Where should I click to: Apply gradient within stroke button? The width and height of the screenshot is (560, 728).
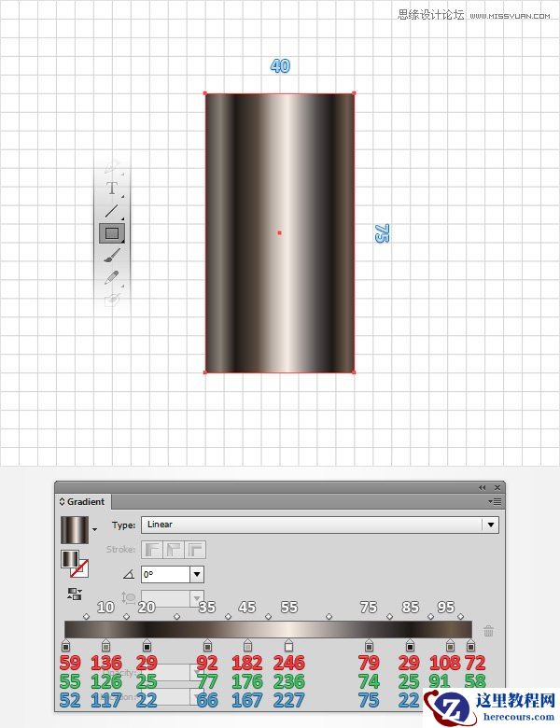(x=152, y=550)
